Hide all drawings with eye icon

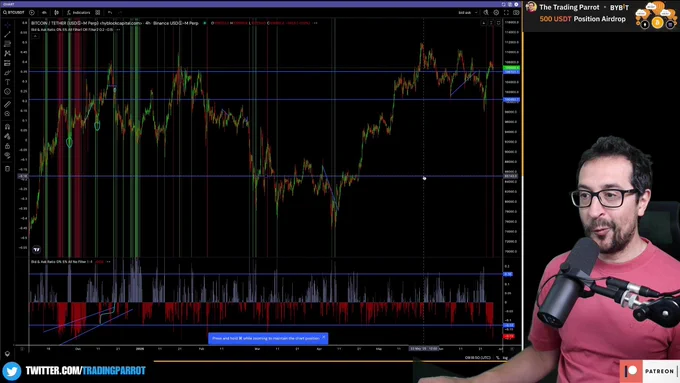[x=7, y=156]
